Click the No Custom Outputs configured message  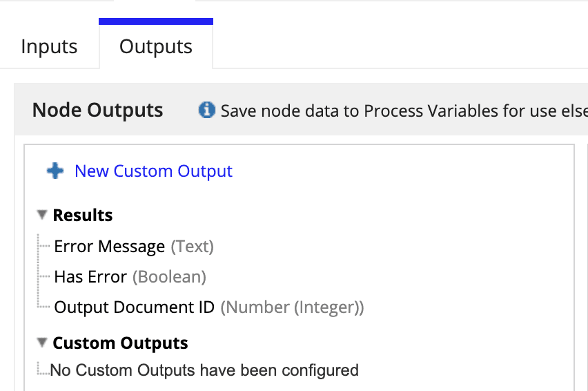point(204,370)
